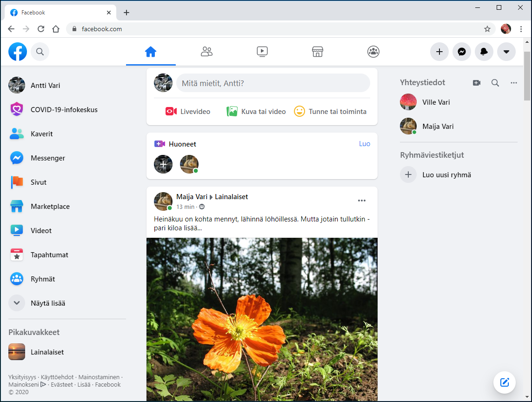Click the Luo link in Huoneet
This screenshot has height=402, width=532.
point(364,144)
